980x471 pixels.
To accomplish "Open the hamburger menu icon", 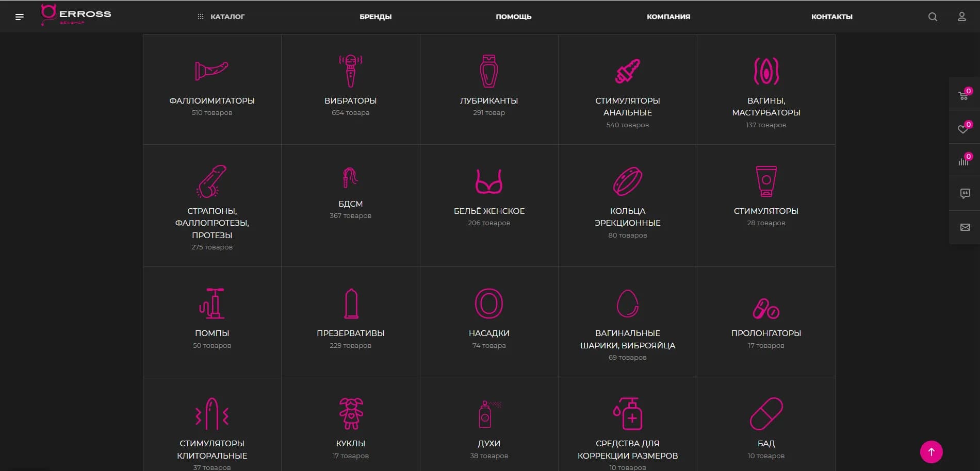I will [x=20, y=17].
